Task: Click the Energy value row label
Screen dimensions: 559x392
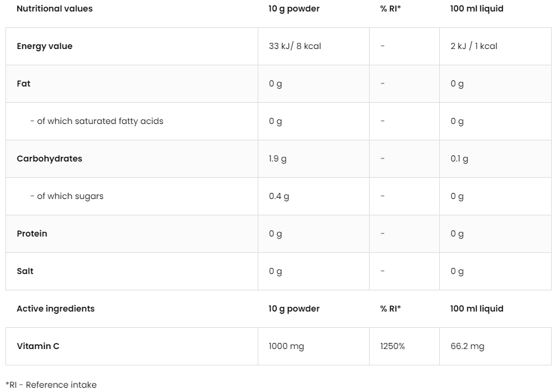Action: [44, 47]
